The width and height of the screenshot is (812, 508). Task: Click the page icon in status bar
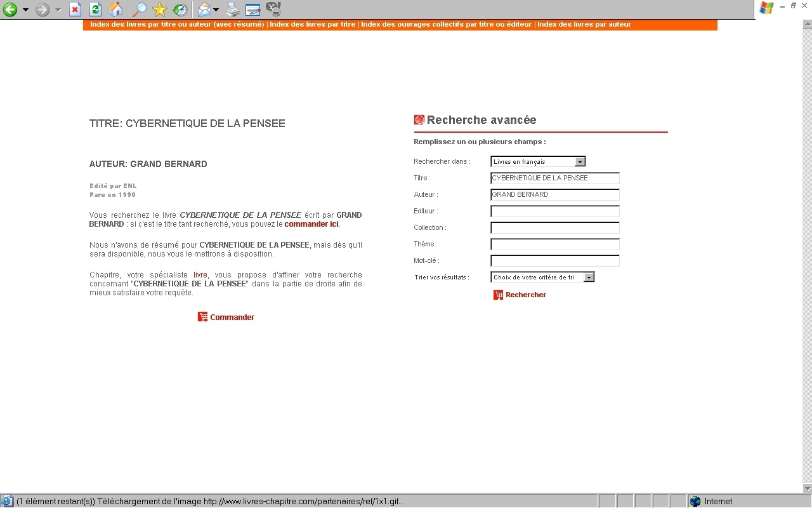tap(7, 502)
